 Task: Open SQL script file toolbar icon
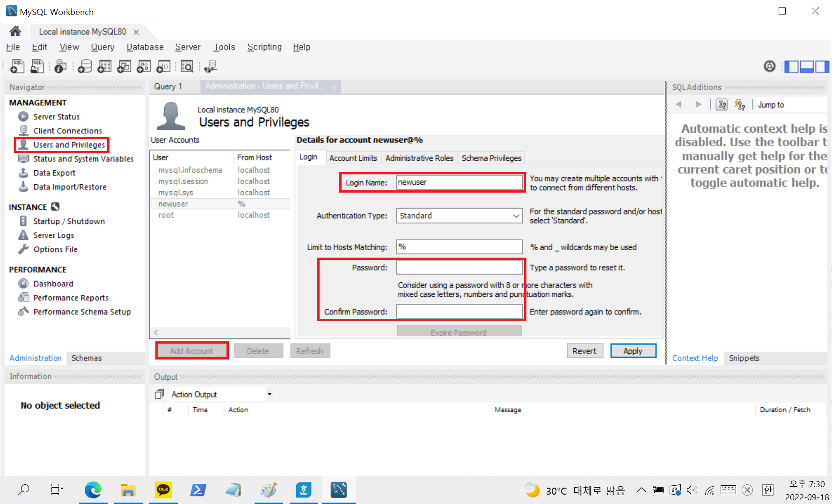pos(37,66)
